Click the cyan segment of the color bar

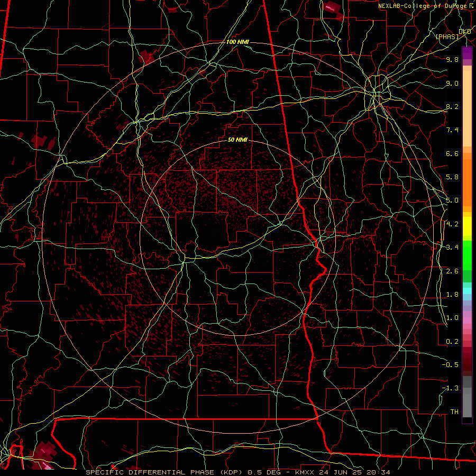pyautogui.click(x=467, y=291)
